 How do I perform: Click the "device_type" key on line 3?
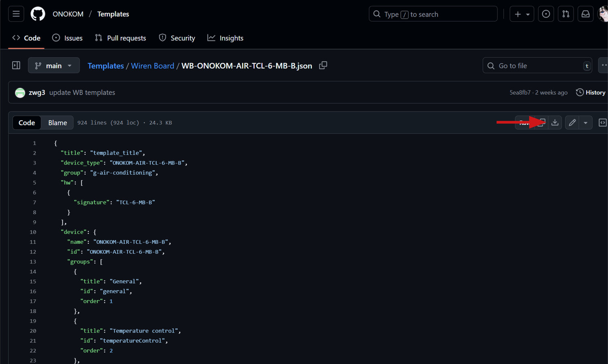pos(82,163)
